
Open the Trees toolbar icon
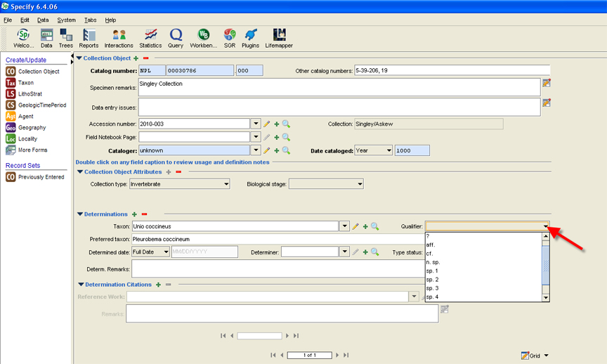click(x=66, y=38)
